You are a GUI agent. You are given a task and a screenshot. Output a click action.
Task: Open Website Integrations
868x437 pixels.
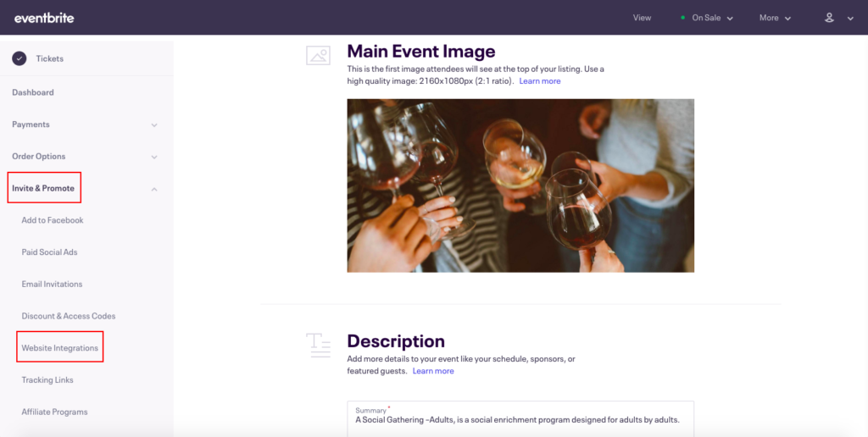[60, 348]
